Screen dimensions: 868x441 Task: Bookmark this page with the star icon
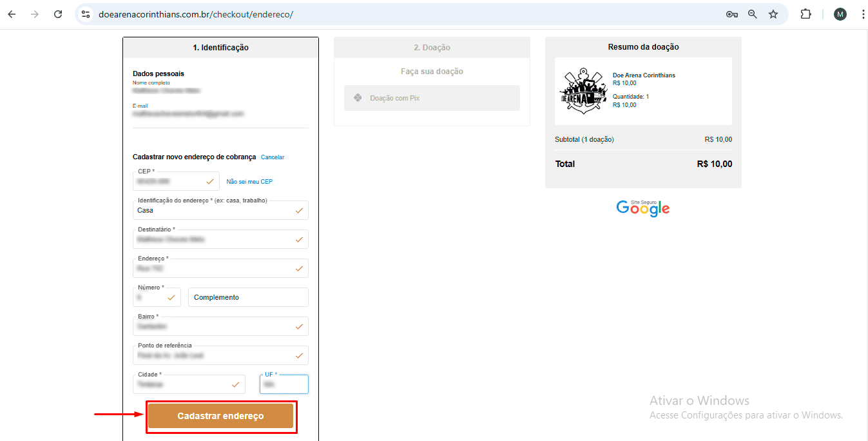pos(773,14)
